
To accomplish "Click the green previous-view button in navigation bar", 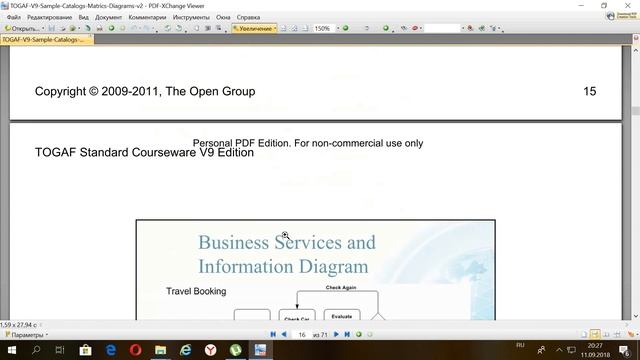I will click(359, 334).
